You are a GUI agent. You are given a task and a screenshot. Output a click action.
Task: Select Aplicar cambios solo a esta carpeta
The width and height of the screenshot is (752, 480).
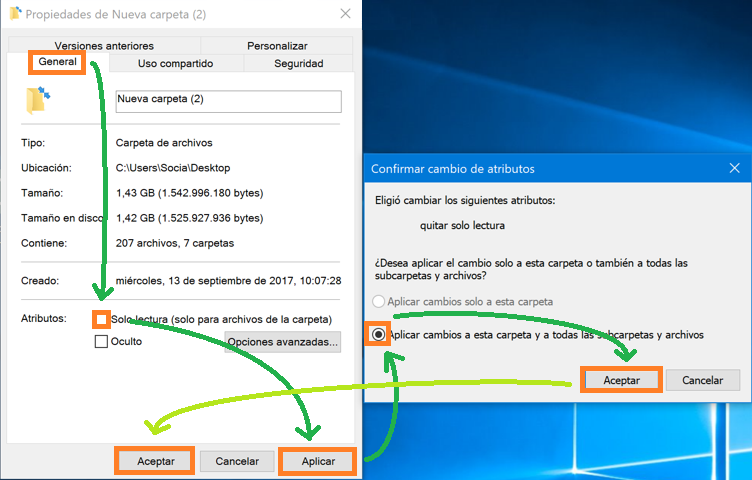click(378, 302)
